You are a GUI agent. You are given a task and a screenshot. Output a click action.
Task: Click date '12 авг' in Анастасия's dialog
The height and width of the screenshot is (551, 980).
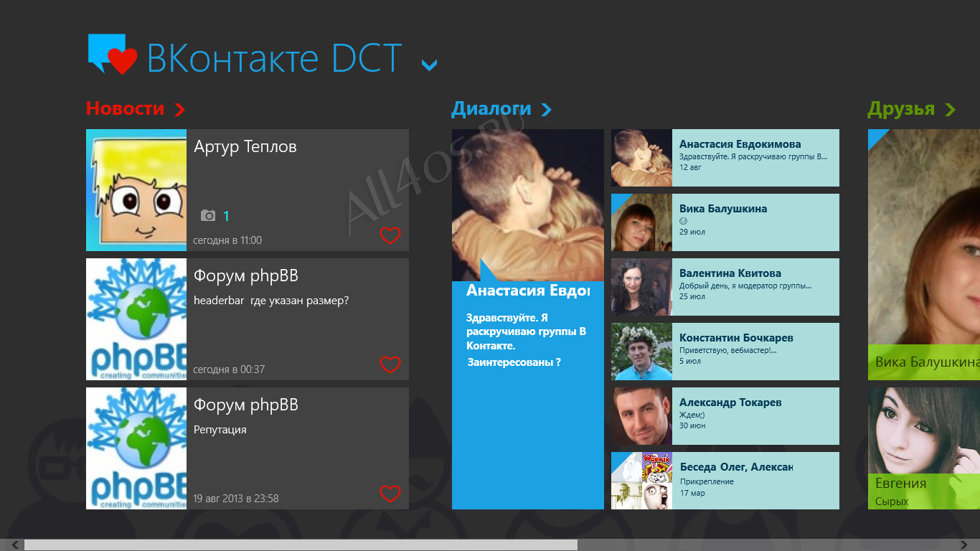tap(690, 167)
